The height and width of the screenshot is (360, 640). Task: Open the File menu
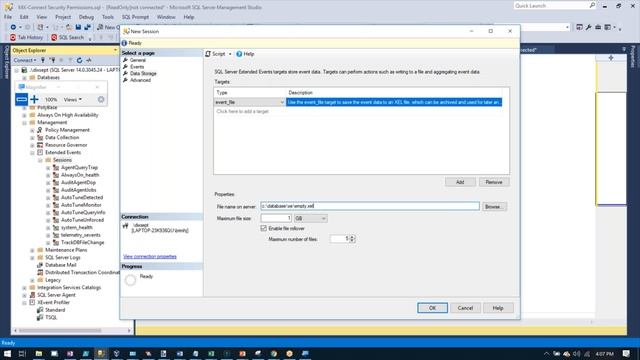click(x=8, y=17)
